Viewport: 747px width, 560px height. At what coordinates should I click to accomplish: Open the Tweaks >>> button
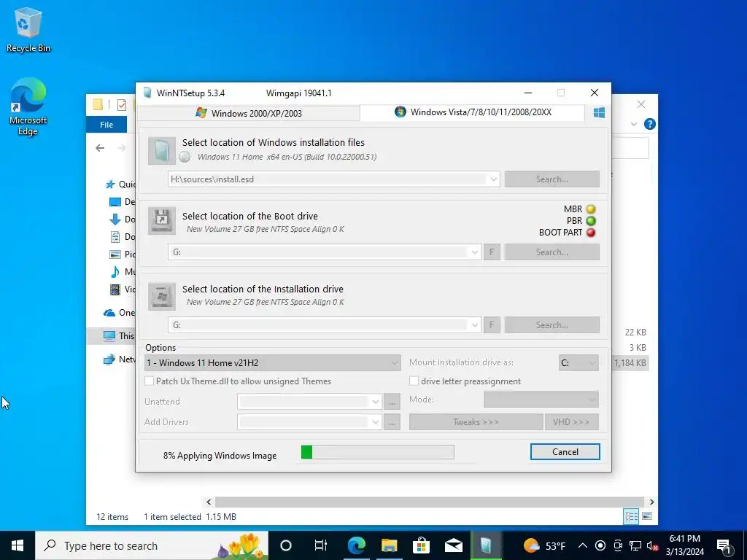[x=476, y=422]
